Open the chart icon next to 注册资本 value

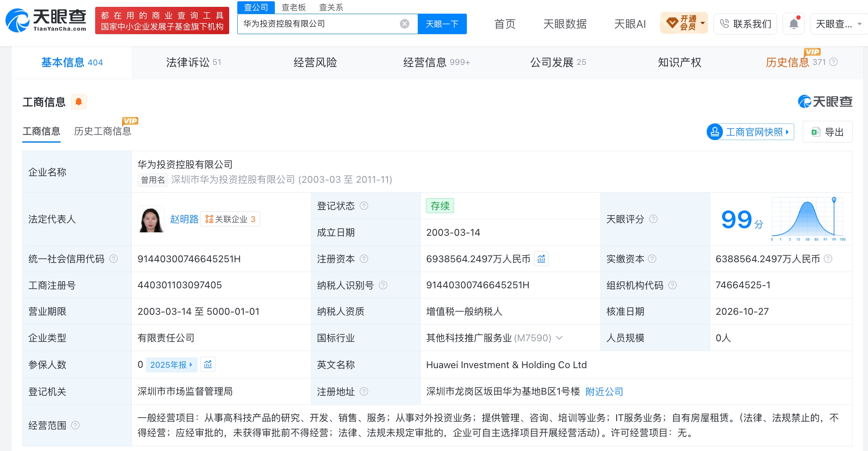coord(541,259)
